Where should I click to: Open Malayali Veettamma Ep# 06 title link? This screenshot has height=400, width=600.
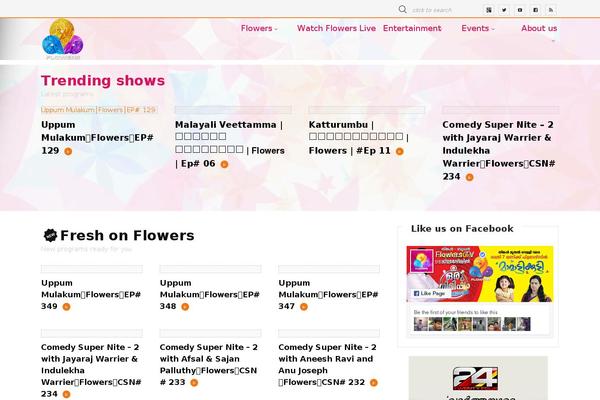pos(230,144)
